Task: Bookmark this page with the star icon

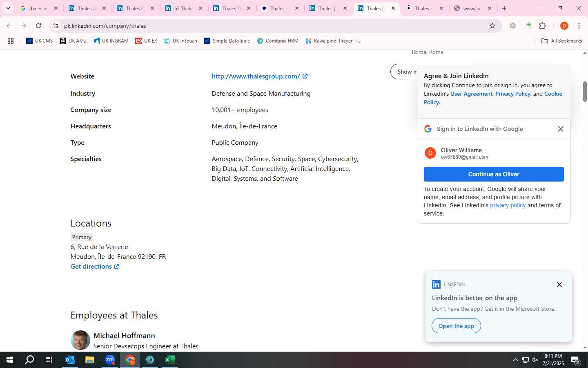Action: pos(492,26)
